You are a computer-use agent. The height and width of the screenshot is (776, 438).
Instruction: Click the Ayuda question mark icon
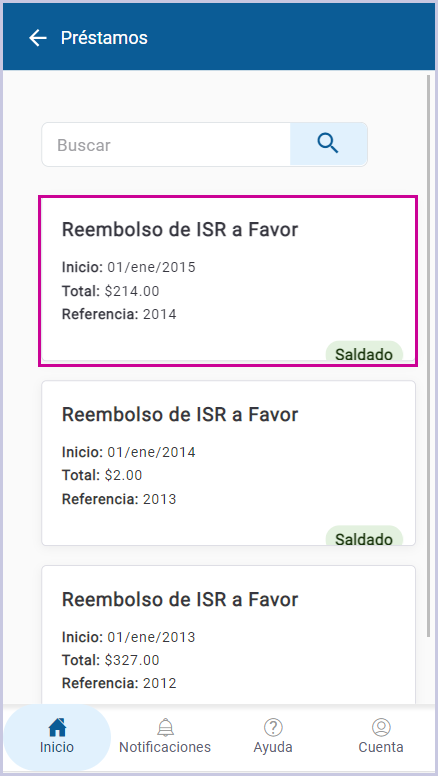(x=273, y=728)
